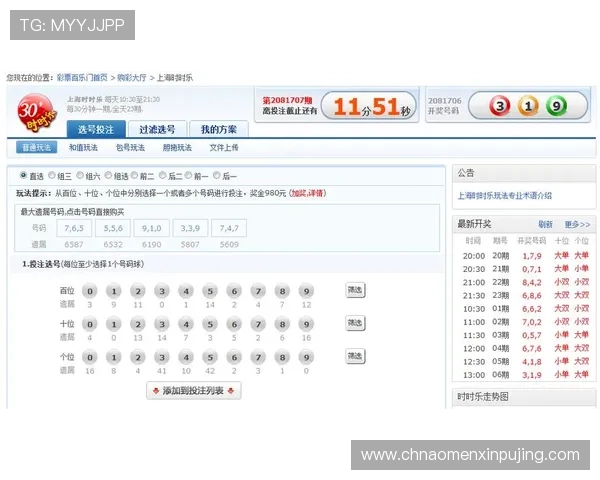Choose ball 0 in 十位 row
600x480 pixels.
pos(90,324)
